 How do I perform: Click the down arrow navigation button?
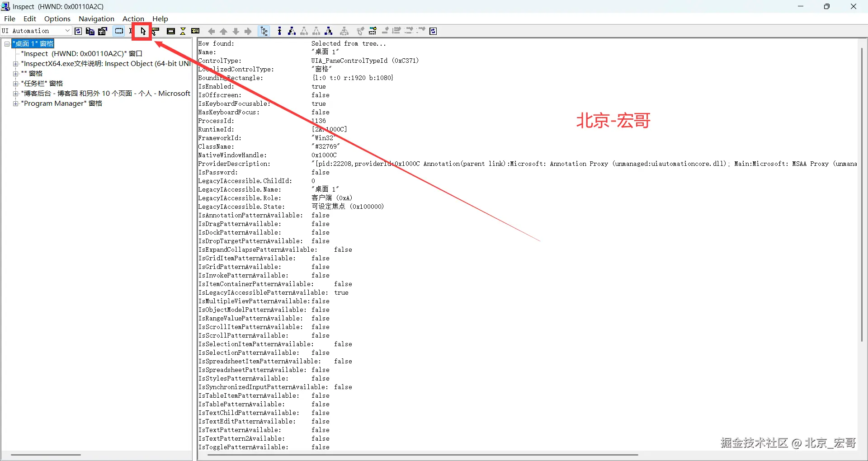[x=236, y=31]
